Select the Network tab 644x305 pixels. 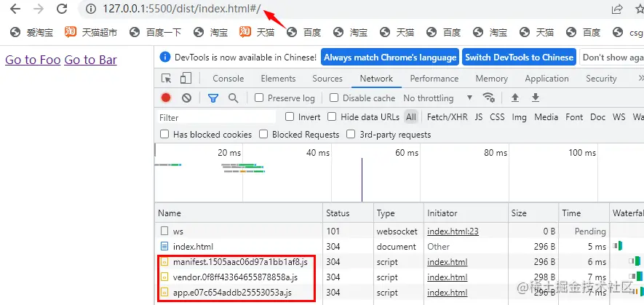coord(376,79)
